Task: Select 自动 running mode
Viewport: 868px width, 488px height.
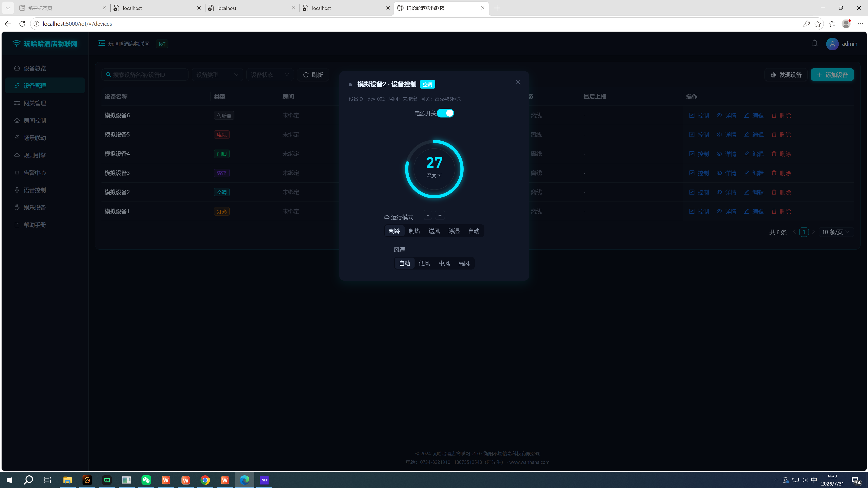Action: pyautogui.click(x=474, y=231)
